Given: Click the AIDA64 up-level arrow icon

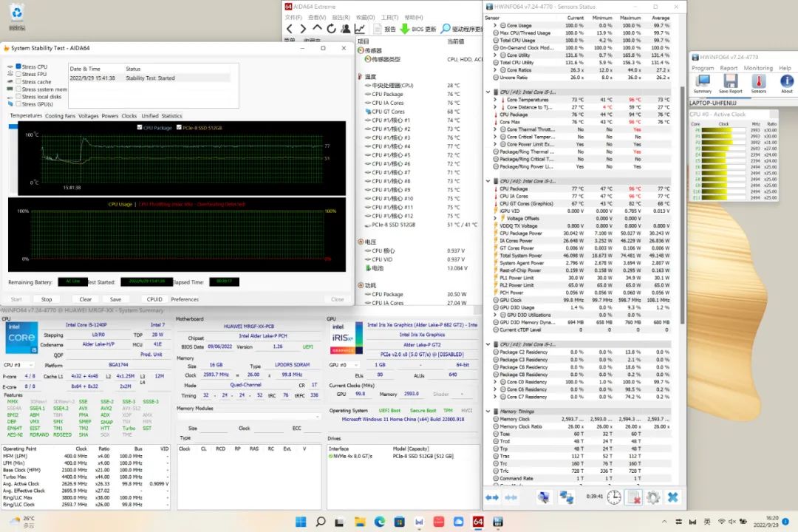Looking at the screenshot, I should pyautogui.click(x=317, y=29).
